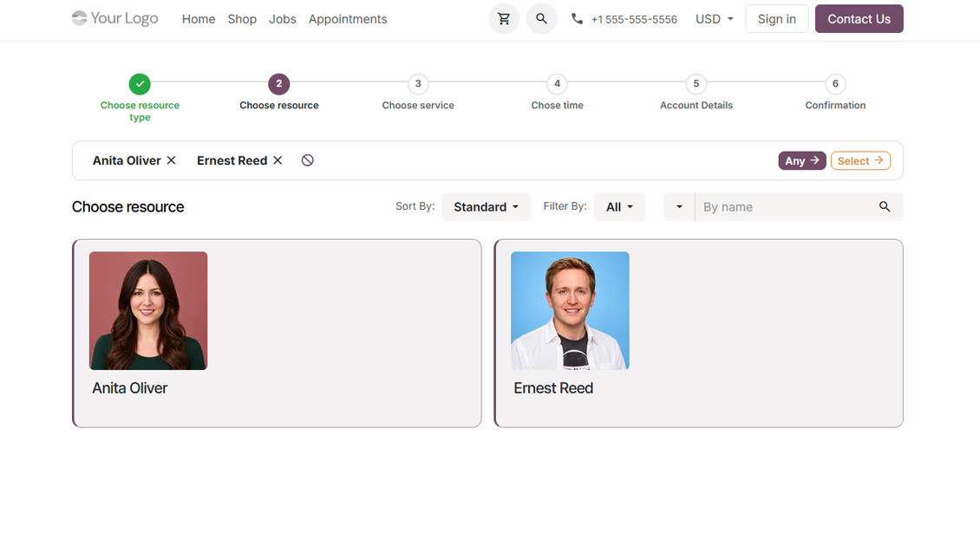Click Choose service step label
Image resolution: width=980 pixels, height=552 pixels.
[418, 105]
